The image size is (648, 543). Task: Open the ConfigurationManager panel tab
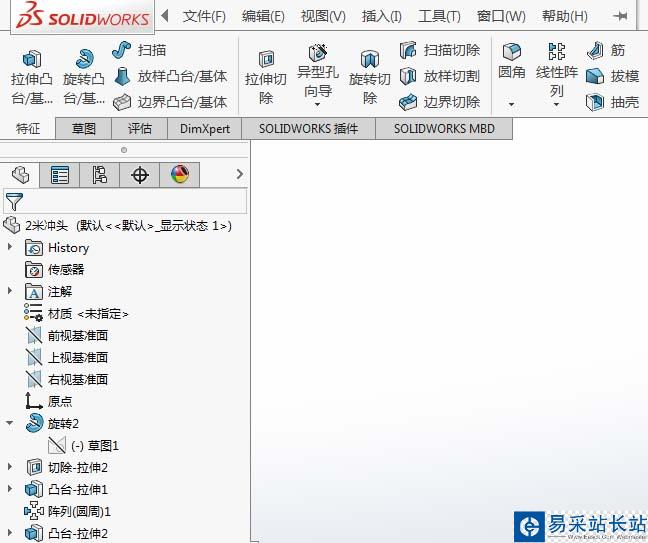click(x=100, y=175)
